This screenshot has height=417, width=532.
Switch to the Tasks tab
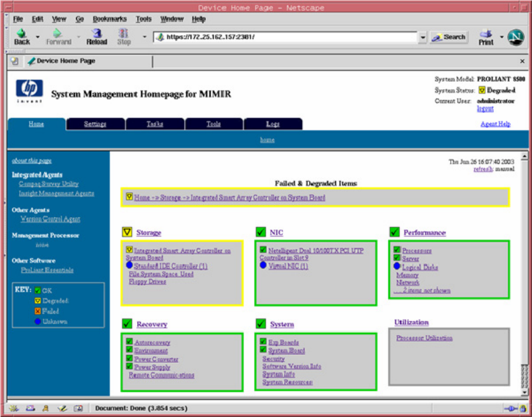[155, 124]
